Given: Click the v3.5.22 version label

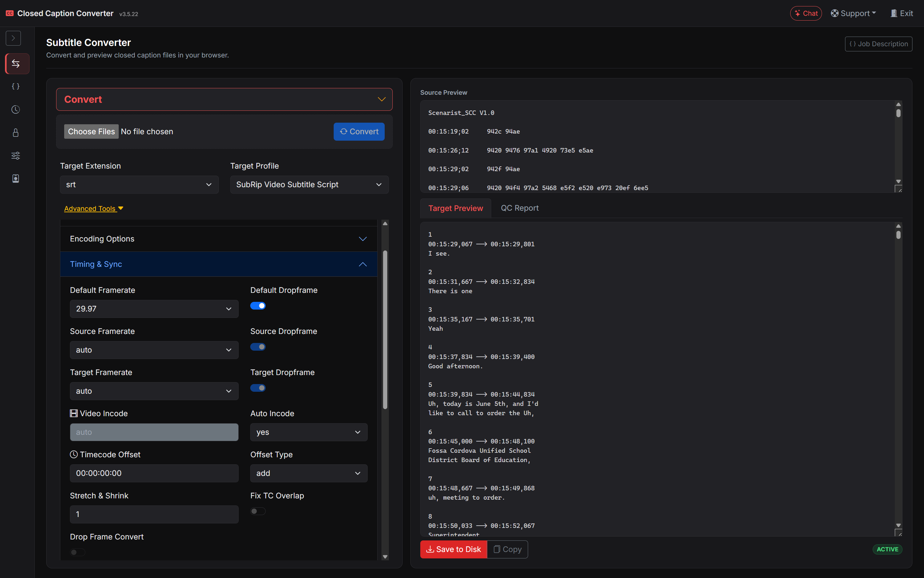Looking at the screenshot, I should coord(129,14).
